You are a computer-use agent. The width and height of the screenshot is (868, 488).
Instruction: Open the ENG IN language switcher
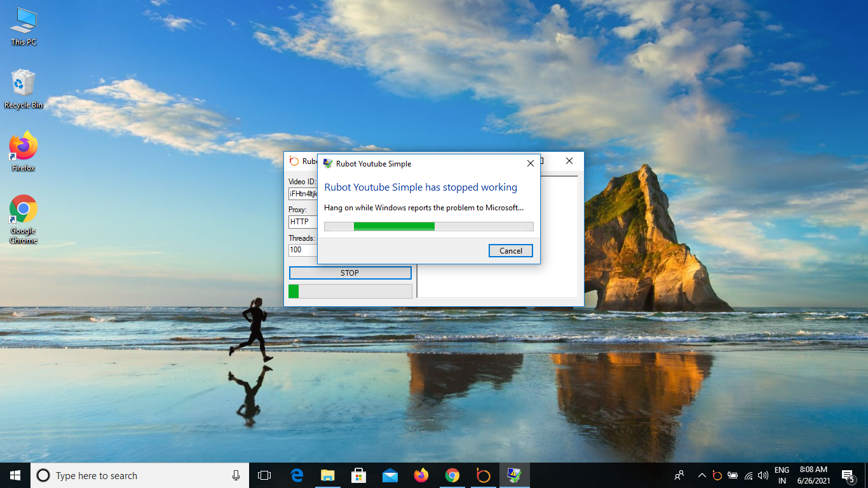click(x=782, y=475)
